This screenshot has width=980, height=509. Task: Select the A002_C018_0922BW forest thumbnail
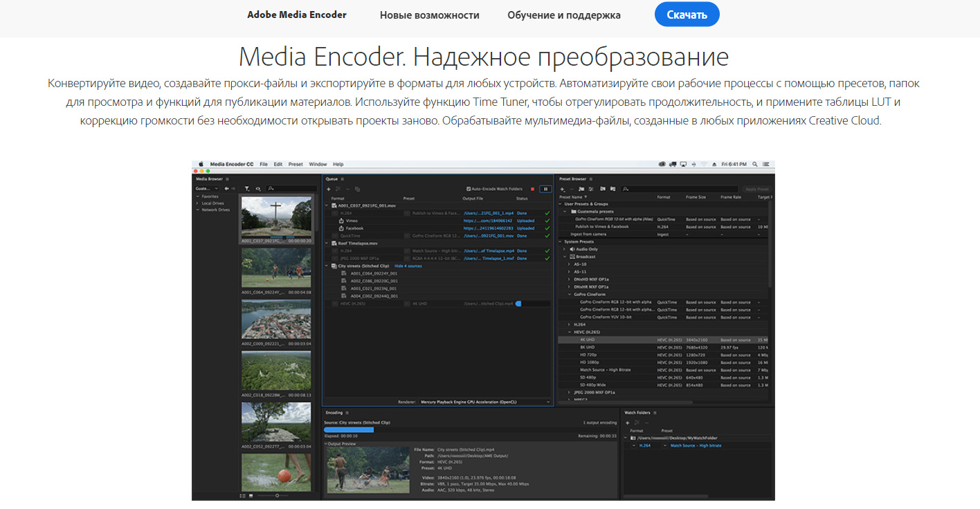click(276, 371)
